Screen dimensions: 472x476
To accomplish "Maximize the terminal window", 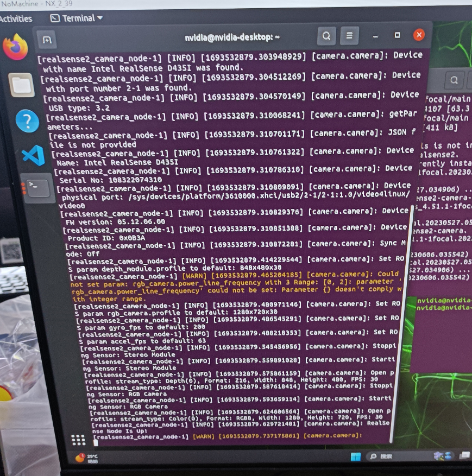I will tap(397, 35).
